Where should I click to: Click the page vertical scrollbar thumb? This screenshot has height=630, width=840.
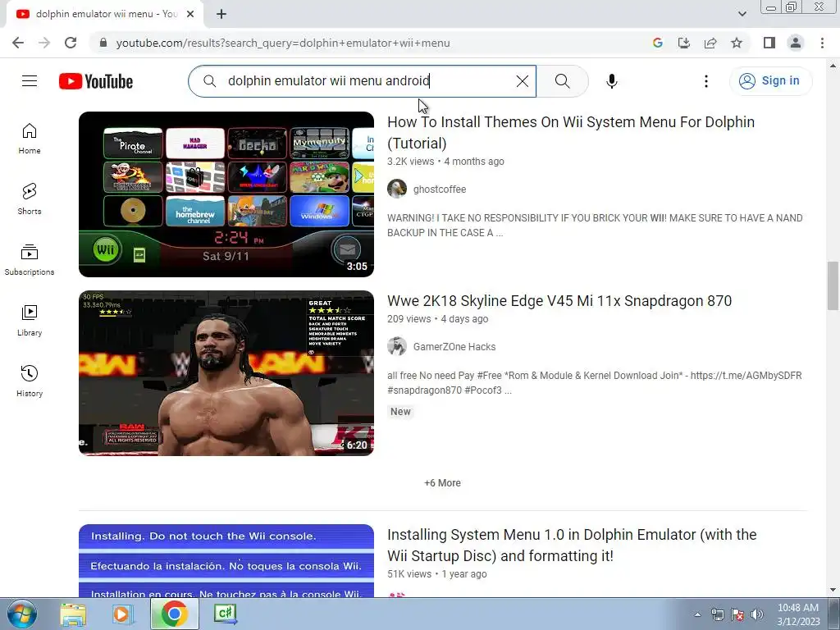click(x=833, y=285)
